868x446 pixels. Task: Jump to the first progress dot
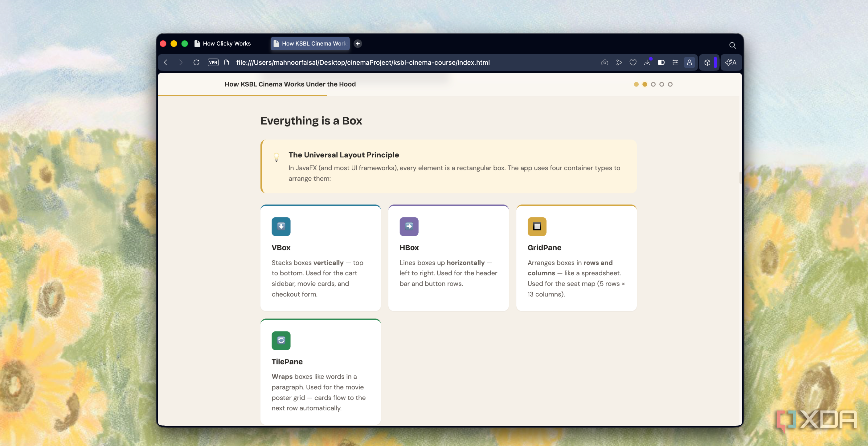click(x=636, y=84)
